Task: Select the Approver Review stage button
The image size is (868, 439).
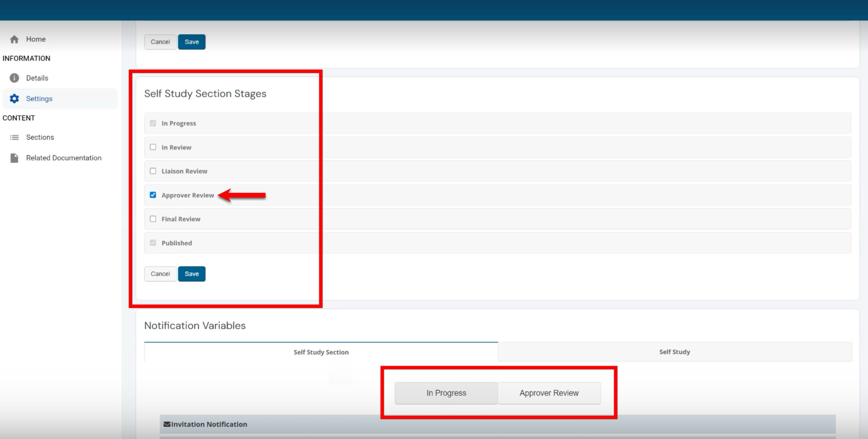Action: (549, 393)
